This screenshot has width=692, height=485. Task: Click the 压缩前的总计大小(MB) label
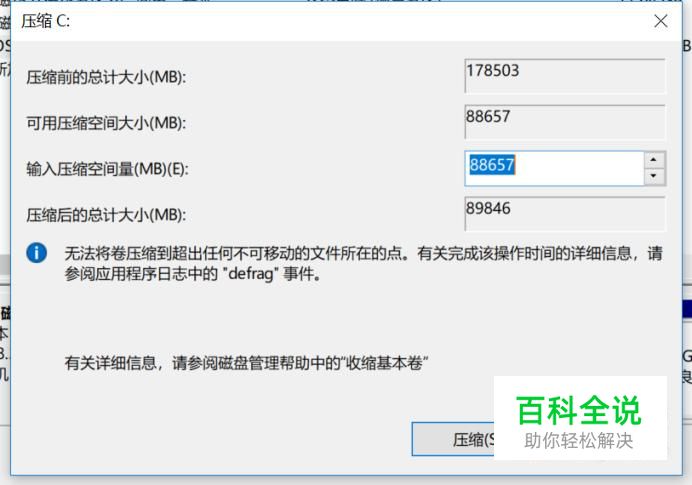tap(106, 78)
